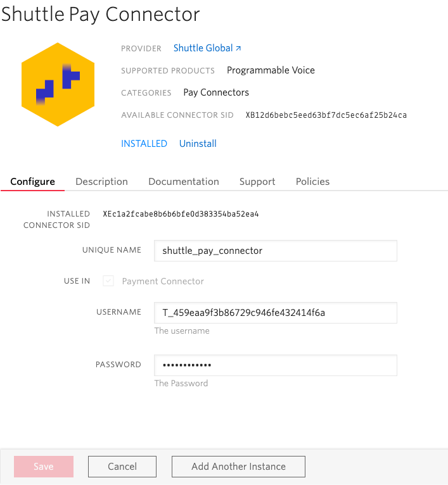
Task: Click the INSTALLED status label
Action: (x=144, y=144)
